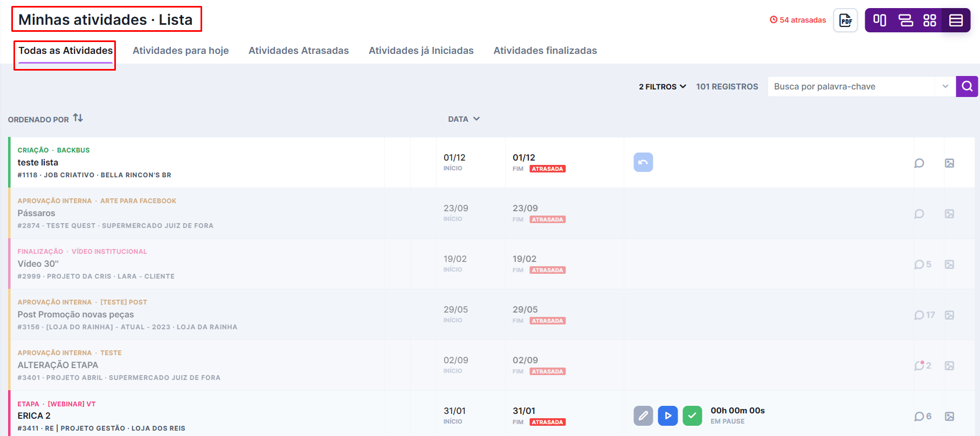Expand the keyword search field chevron
Image resolution: width=980 pixels, height=436 pixels.
click(x=945, y=86)
